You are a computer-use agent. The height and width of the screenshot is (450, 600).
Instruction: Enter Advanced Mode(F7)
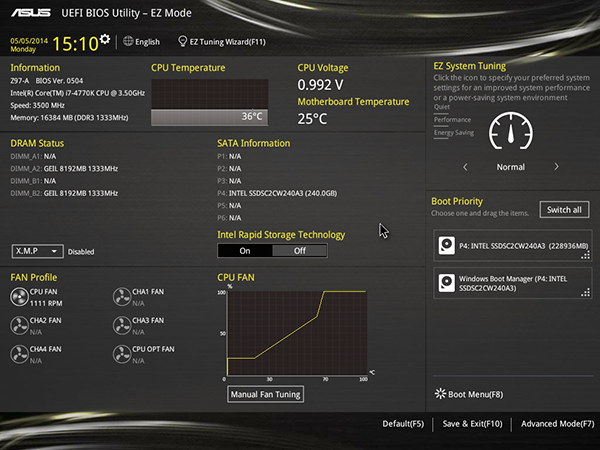tap(558, 424)
